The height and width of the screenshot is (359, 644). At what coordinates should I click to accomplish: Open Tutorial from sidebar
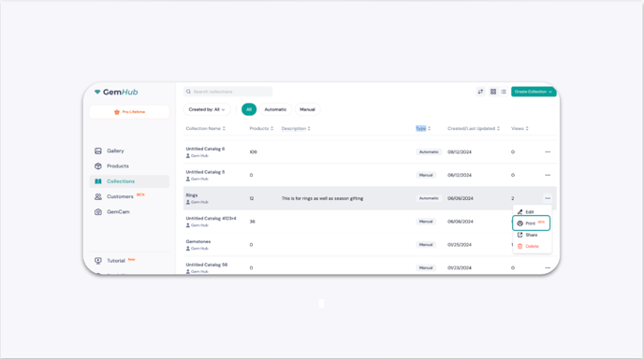116,261
